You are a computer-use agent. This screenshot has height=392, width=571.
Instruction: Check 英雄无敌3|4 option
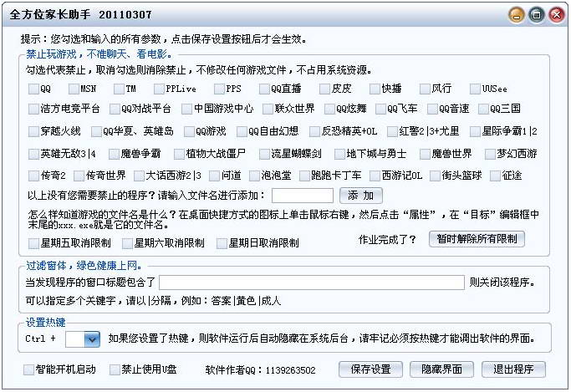click(x=33, y=154)
